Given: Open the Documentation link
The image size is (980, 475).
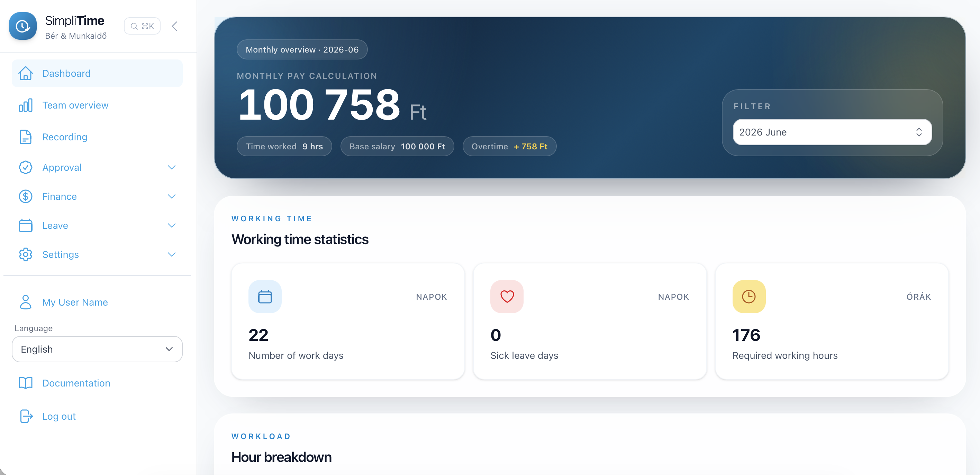Looking at the screenshot, I should 76,383.
